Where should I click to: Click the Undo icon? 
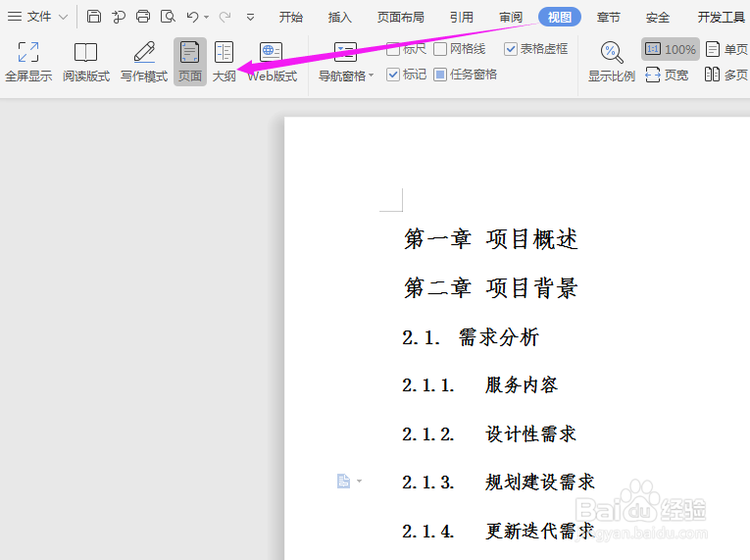(x=193, y=17)
